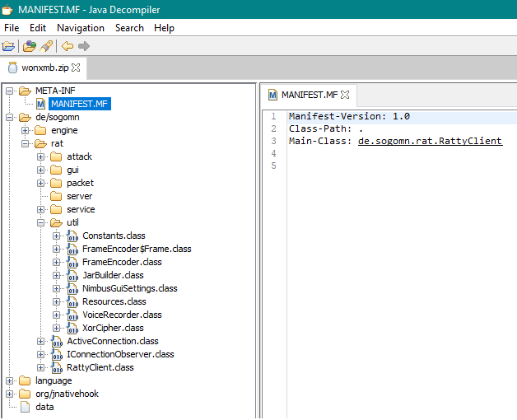Select the MANIFEST.MF editor tab
Screen dimensions: 517x420
[310, 95]
